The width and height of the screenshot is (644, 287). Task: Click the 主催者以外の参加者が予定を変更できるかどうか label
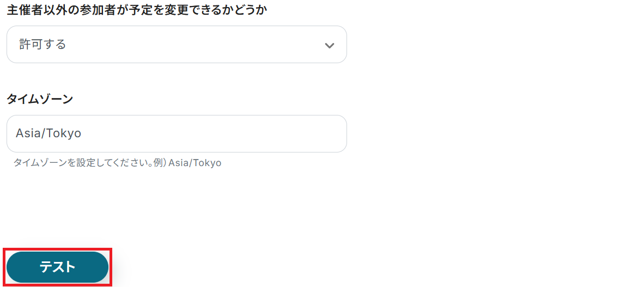pyautogui.click(x=136, y=10)
